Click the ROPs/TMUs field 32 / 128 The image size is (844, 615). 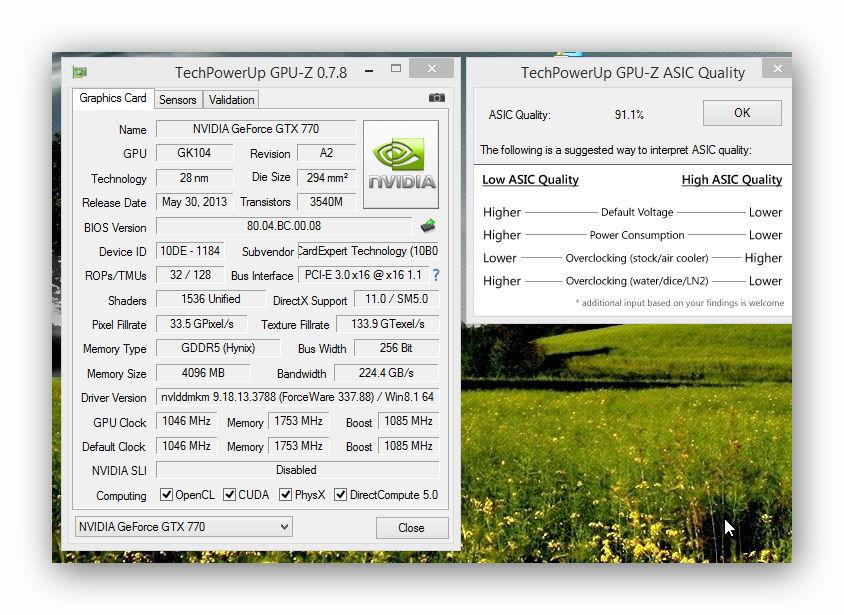point(190,275)
